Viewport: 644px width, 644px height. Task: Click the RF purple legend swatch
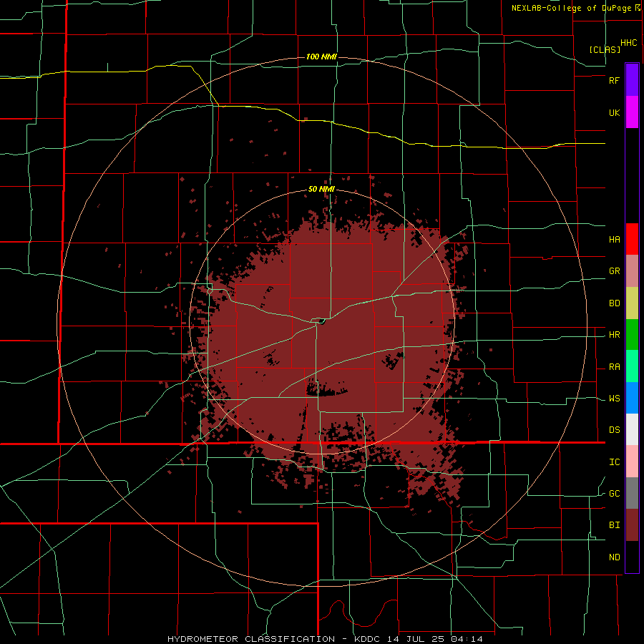pyautogui.click(x=632, y=80)
